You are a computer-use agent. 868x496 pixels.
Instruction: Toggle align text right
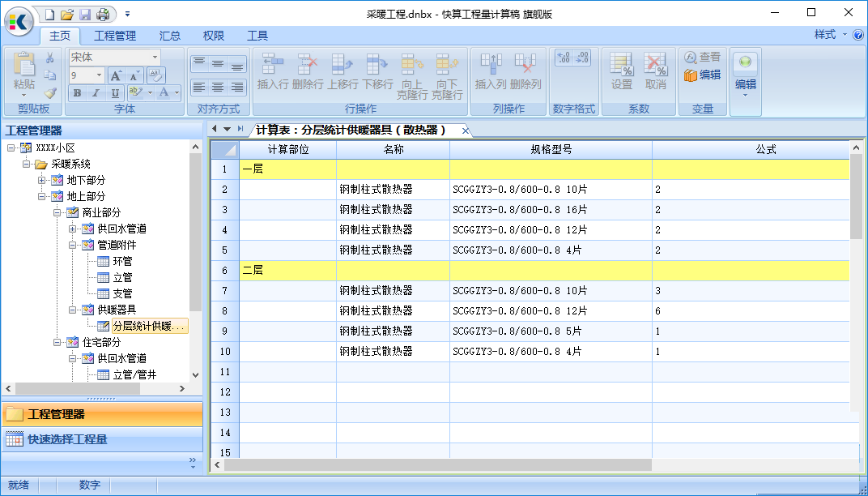click(x=237, y=87)
